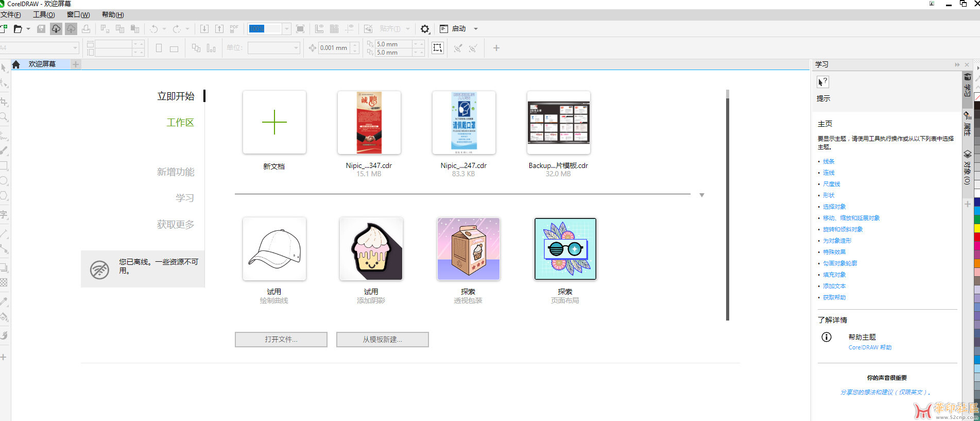Click the portrait orientation icon
Screen dimensions: 980x421
point(159,48)
